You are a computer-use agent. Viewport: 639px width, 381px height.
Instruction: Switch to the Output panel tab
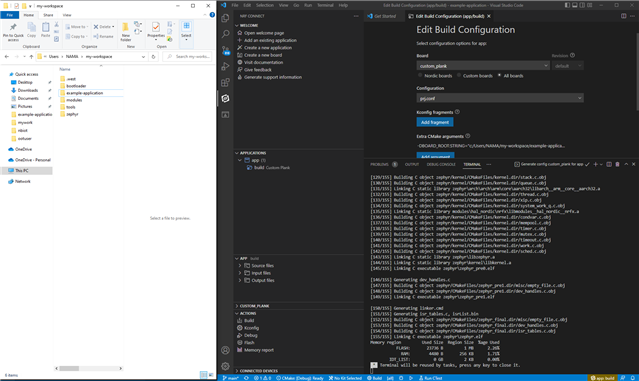point(412,164)
